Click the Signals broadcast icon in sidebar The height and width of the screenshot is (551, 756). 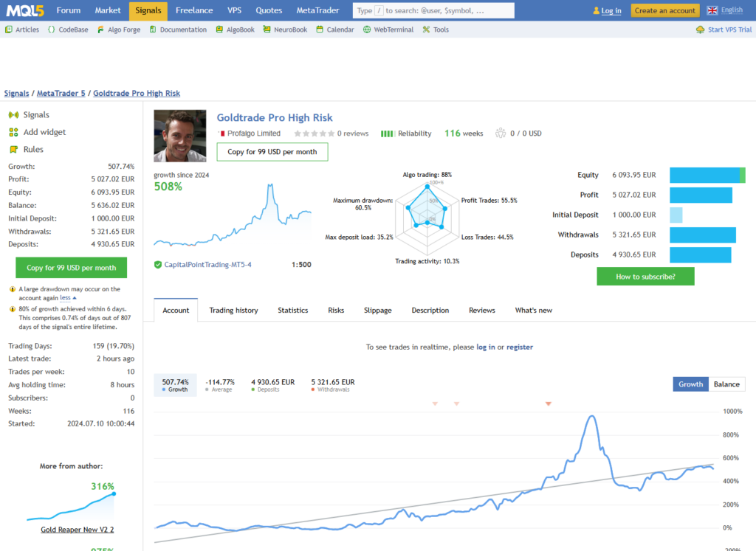13,114
